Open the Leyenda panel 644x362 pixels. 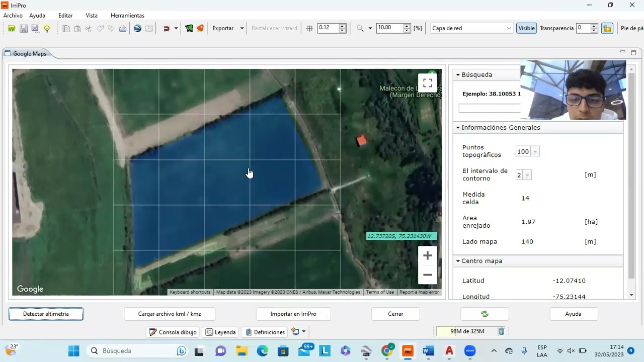[220, 332]
